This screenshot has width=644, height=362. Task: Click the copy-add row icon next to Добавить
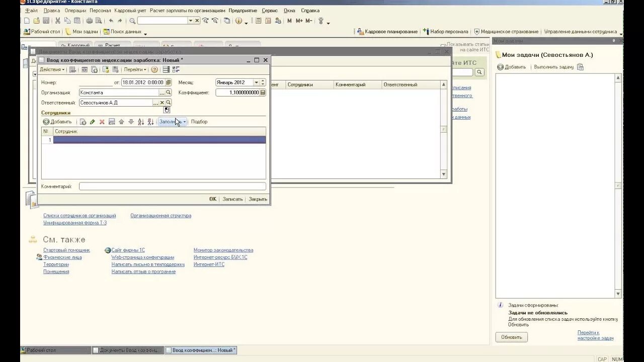[x=83, y=122]
